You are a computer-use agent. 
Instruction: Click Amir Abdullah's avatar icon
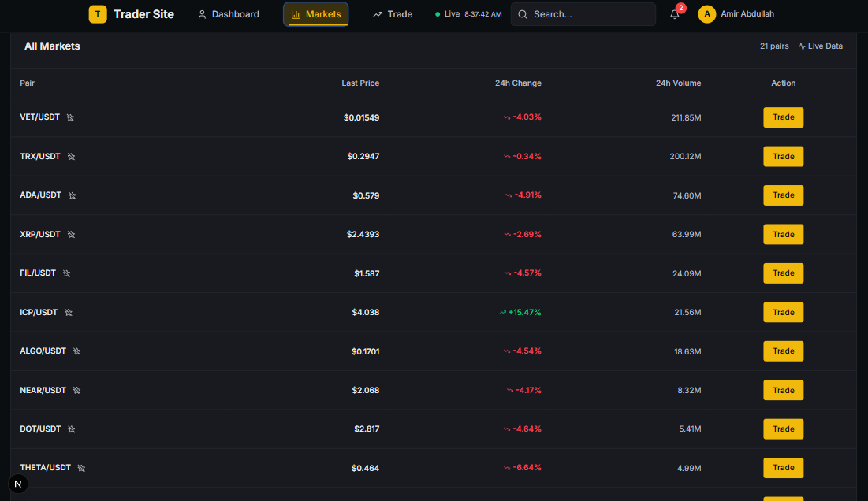click(707, 13)
